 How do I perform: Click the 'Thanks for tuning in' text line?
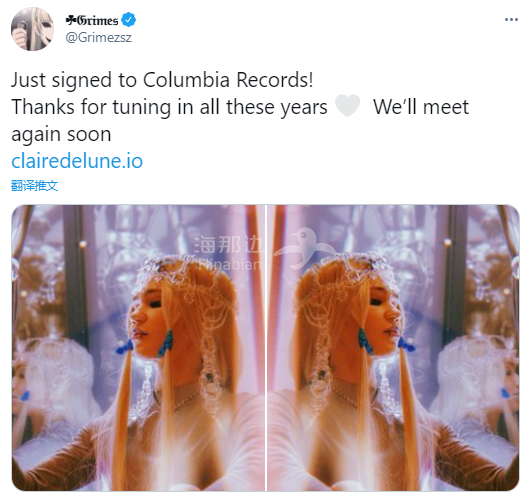point(169,107)
